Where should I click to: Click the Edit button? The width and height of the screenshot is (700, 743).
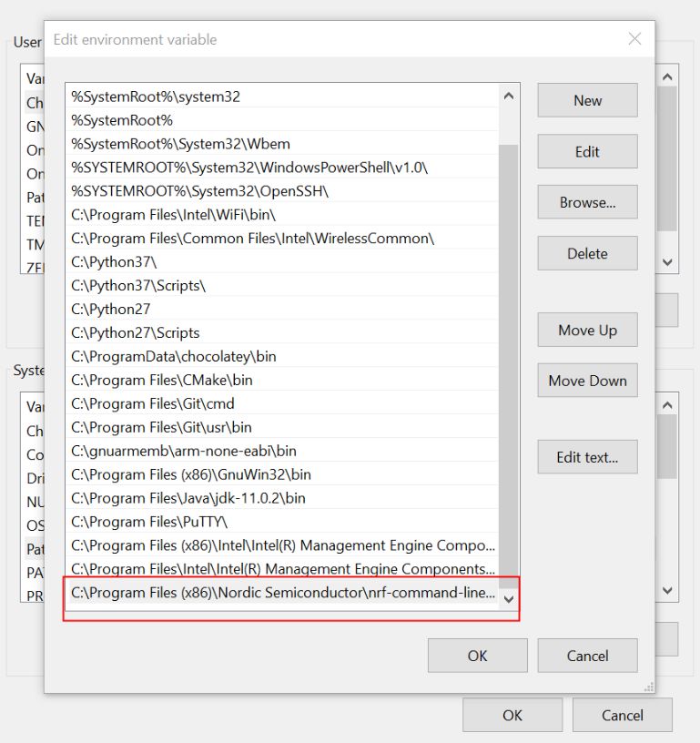click(x=587, y=152)
